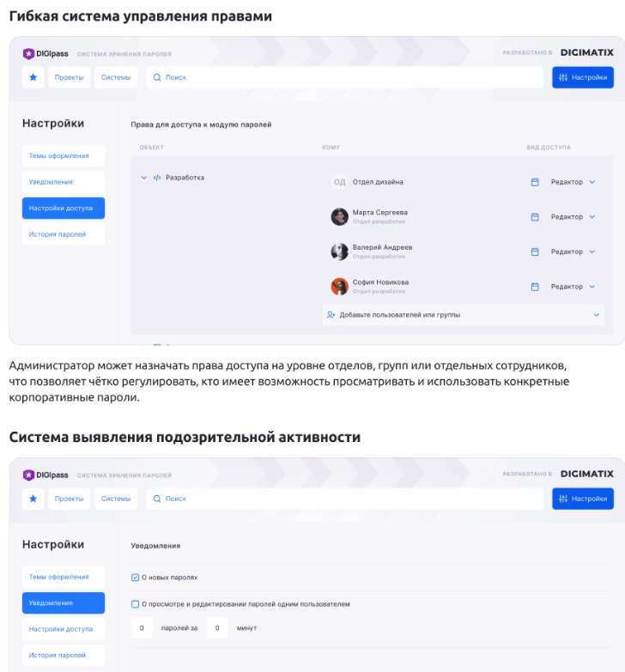Click the star favorites icon in top screenshot
The image size is (625, 672).
pyautogui.click(x=33, y=77)
